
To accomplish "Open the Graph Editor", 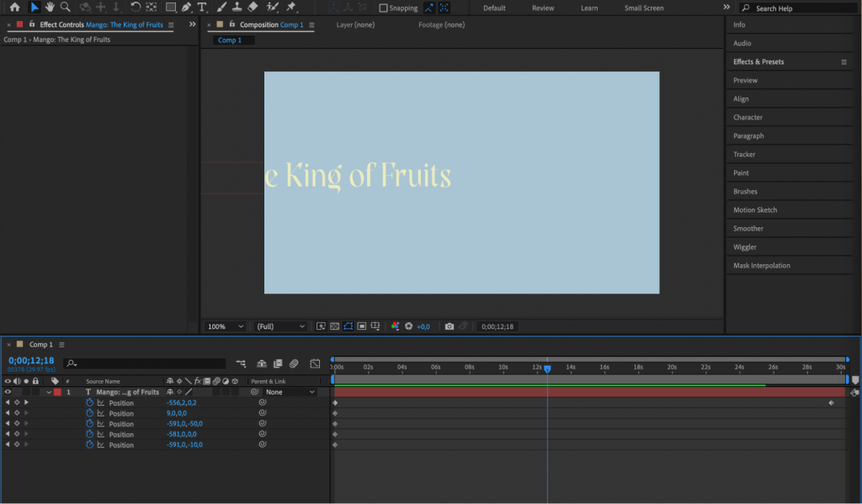I will 314,363.
